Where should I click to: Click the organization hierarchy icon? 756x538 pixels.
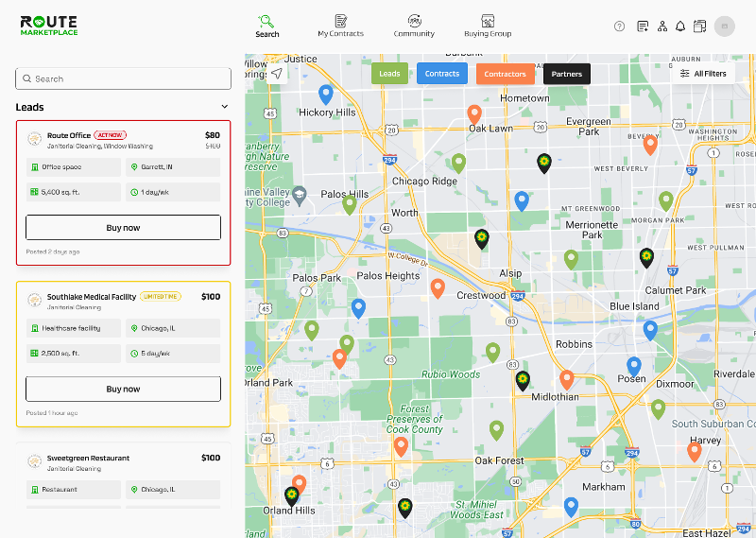coord(661,26)
